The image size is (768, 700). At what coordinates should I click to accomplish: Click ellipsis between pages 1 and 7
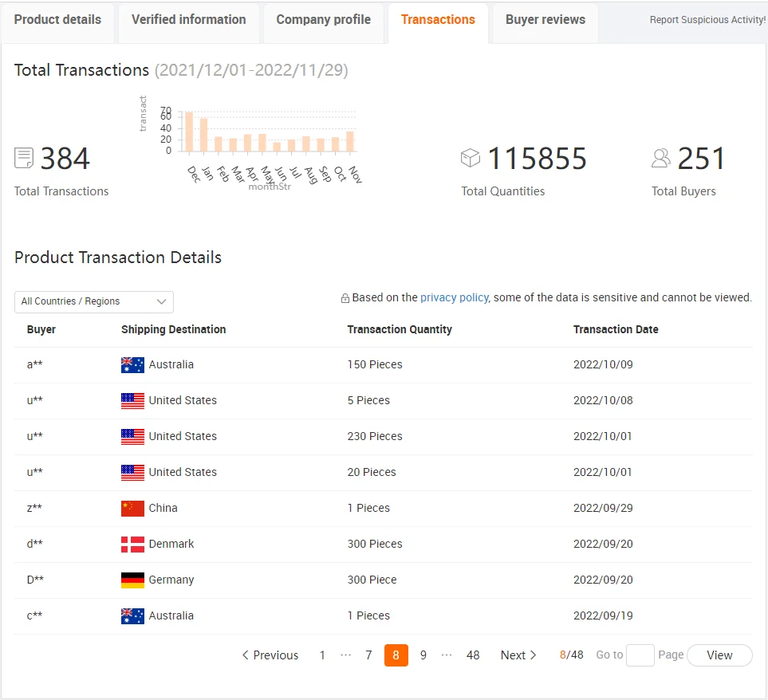pos(345,655)
